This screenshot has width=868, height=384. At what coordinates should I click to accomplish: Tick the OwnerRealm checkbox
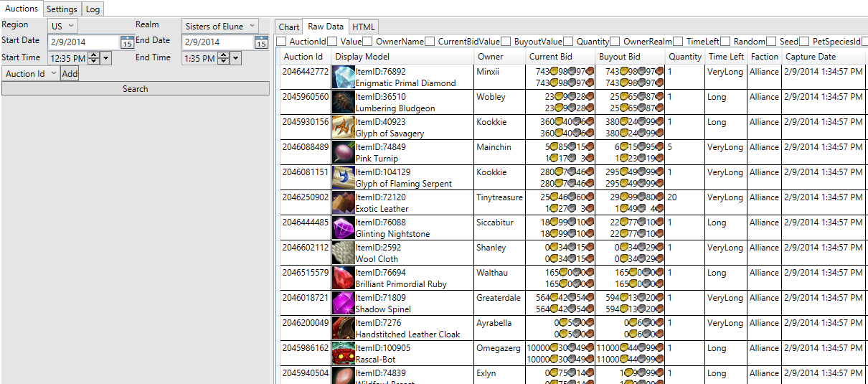click(615, 42)
